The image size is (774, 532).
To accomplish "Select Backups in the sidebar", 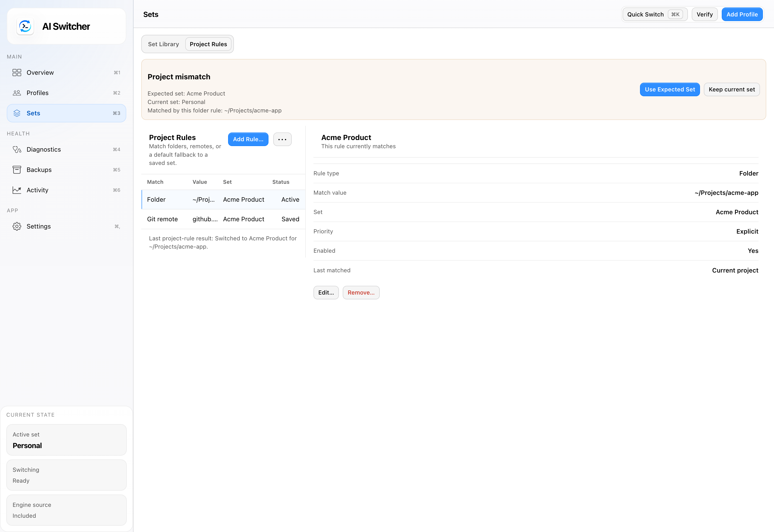I will tap(66, 170).
